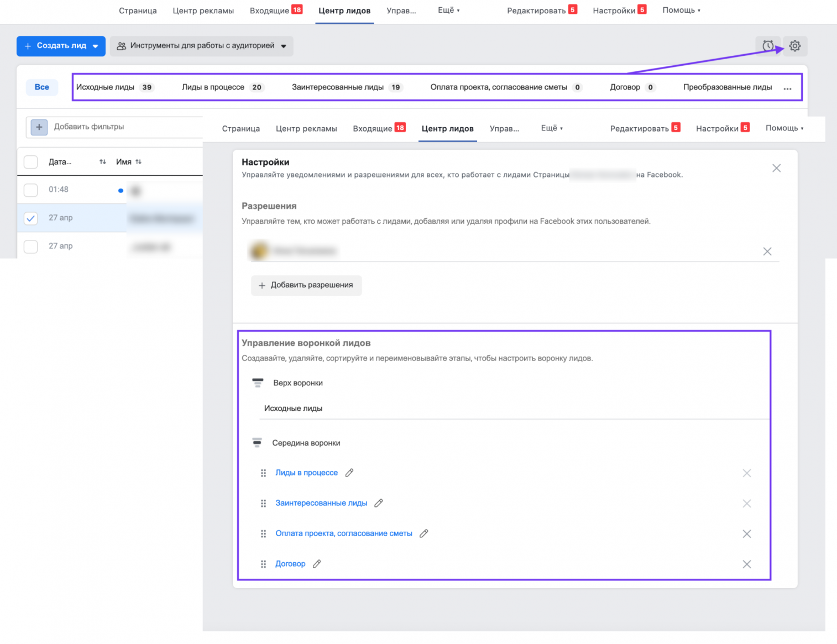The image size is (837, 644).
Task: Grab the drag handle of Лиды в процессе
Action: [x=264, y=473]
